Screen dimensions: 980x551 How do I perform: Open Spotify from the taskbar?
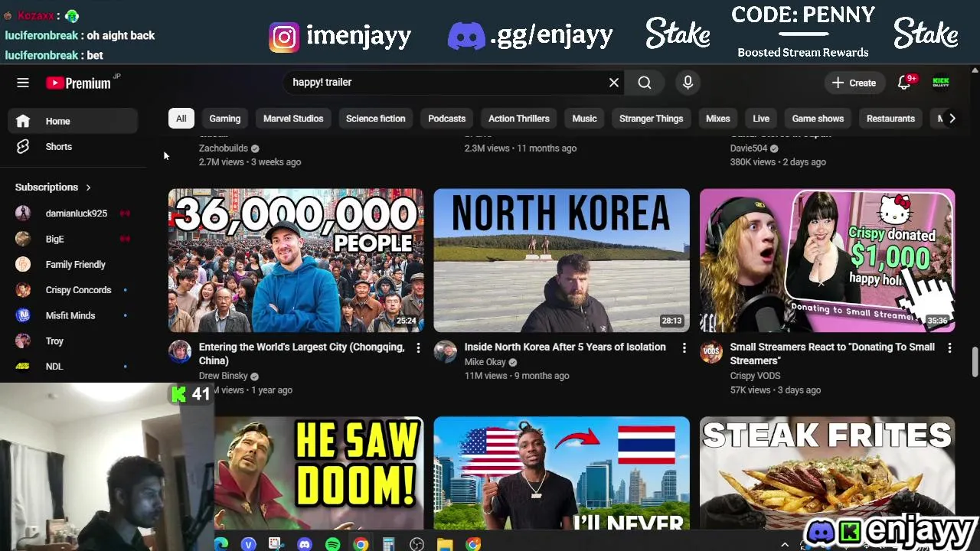332,544
